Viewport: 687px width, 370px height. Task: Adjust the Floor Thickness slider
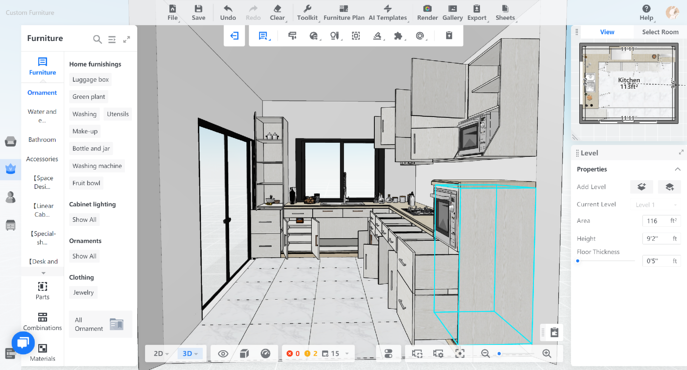606,261
